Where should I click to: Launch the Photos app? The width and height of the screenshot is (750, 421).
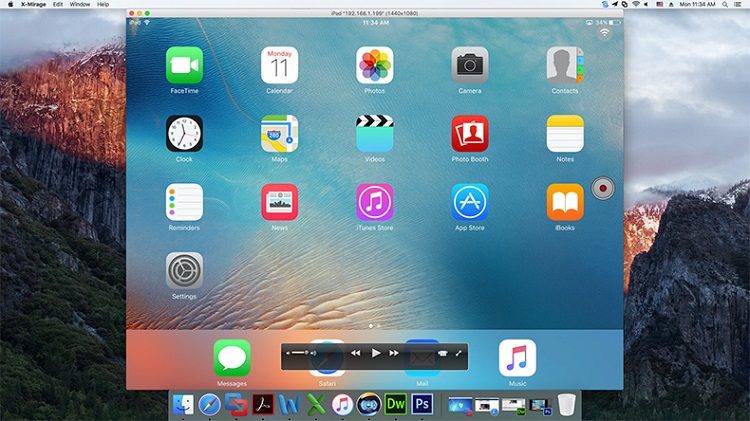click(375, 65)
